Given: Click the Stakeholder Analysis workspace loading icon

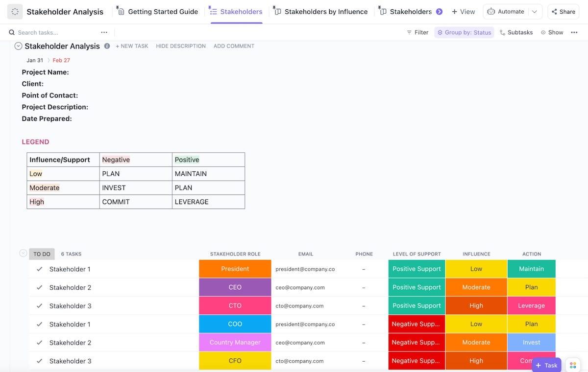Looking at the screenshot, I should pyautogui.click(x=15, y=12).
